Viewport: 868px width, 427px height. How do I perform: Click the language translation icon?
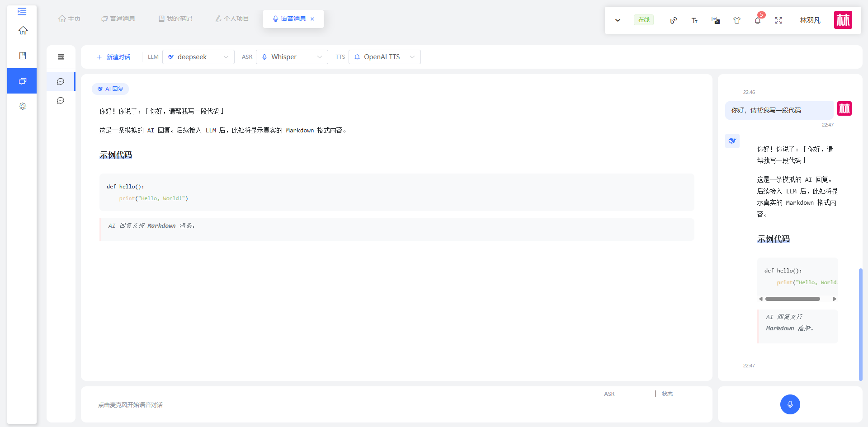pos(716,20)
